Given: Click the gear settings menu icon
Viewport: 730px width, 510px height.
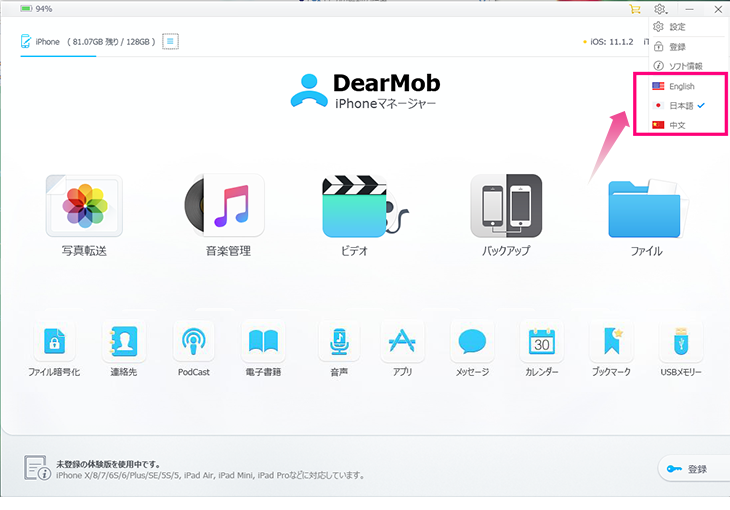Looking at the screenshot, I should pos(660,9).
